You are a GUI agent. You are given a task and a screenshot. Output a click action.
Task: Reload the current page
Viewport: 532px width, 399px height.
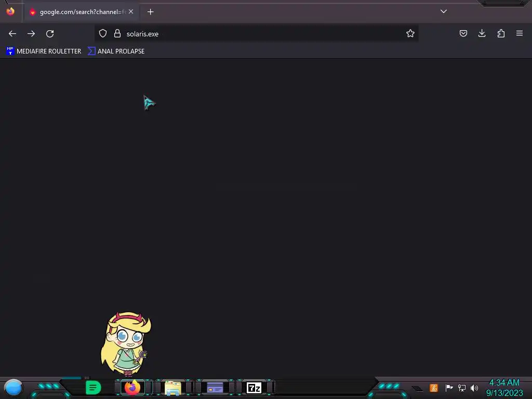(x=50, y=34)
